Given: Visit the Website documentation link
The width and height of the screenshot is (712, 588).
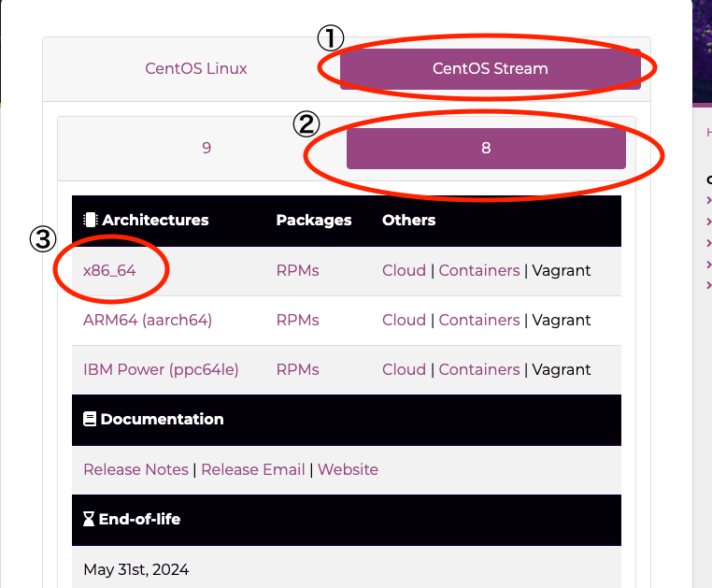Looking at the screenshot, I should (348, 469).
